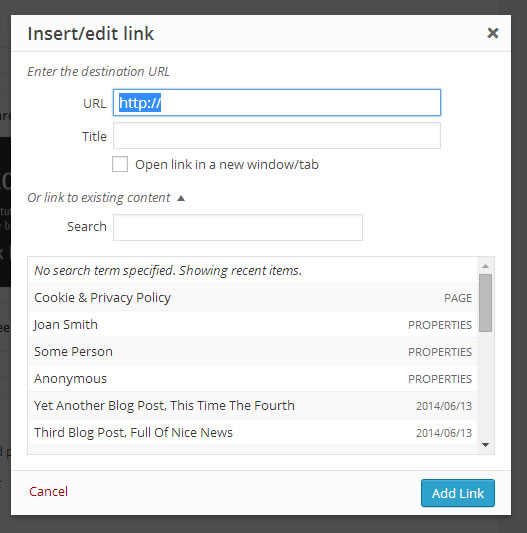Pick the Anonymous properties result
The image size is (527, 533).
coord(253,378)
